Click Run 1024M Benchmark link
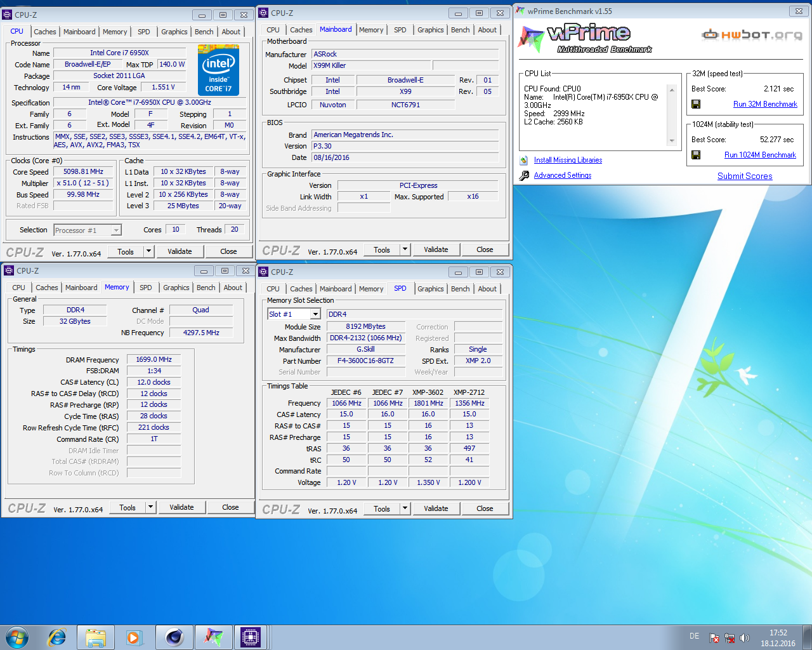This screenshot has height=650, width=812. [x=760, y=155]
